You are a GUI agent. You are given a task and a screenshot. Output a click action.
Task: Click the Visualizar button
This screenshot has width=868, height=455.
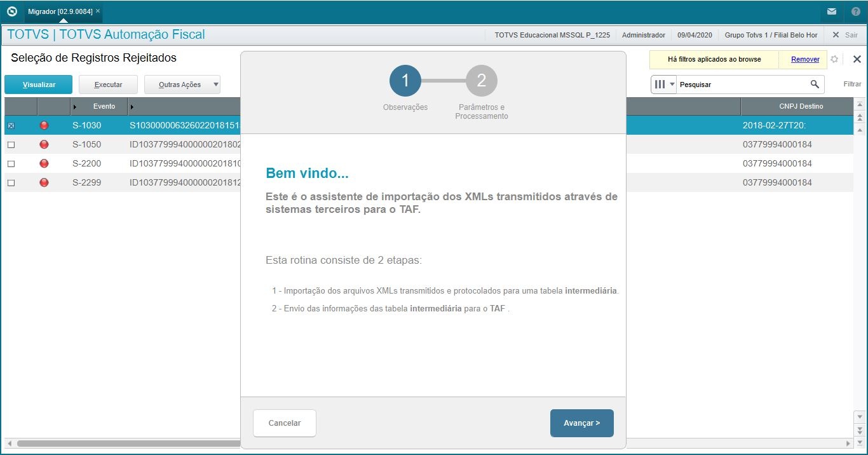[x=39, y=85]
